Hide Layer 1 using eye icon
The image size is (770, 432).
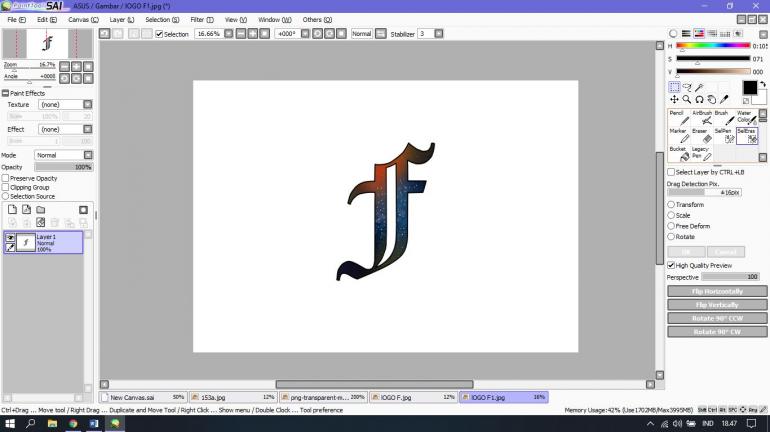10,237
